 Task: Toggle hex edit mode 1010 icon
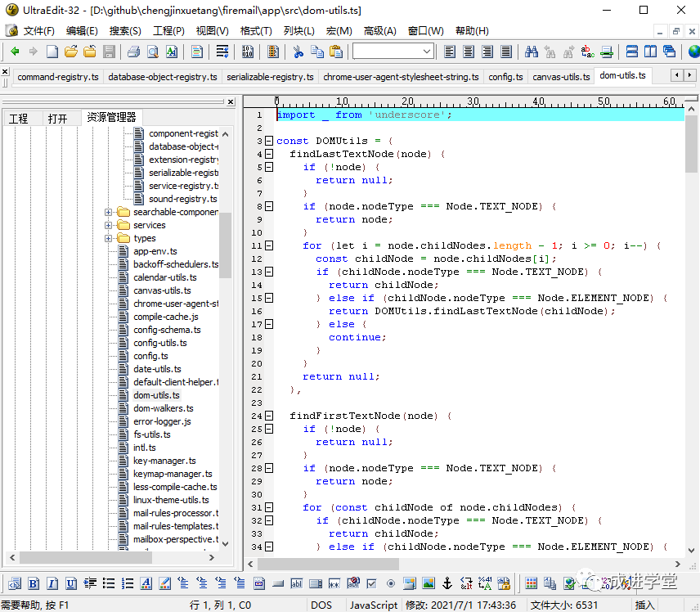247,52
